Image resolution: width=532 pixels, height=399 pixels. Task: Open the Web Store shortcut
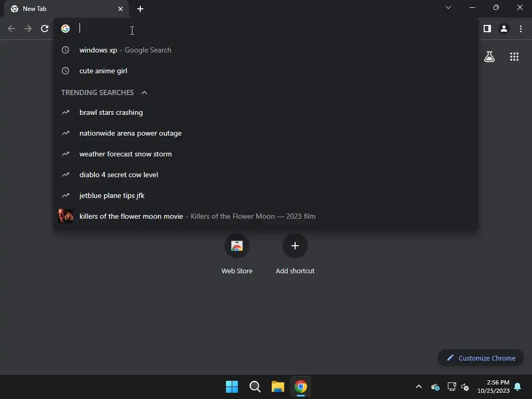(x=237, y=253)
